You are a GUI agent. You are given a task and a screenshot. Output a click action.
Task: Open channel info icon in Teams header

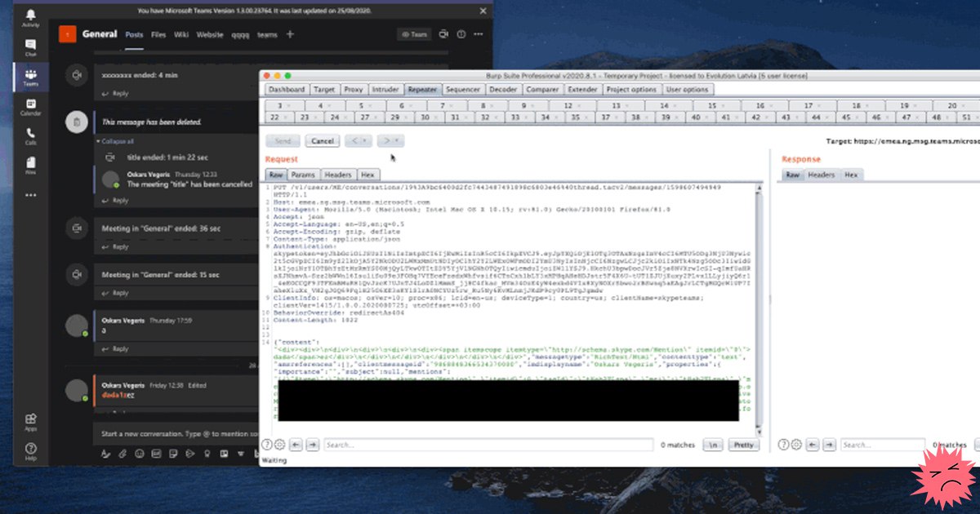(461, 34)
